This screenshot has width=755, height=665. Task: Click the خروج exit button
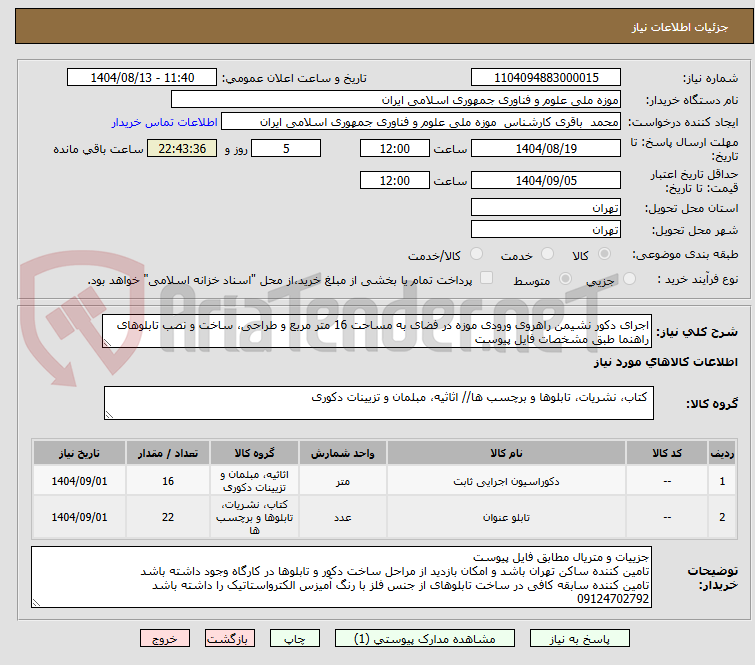(165, 639)
